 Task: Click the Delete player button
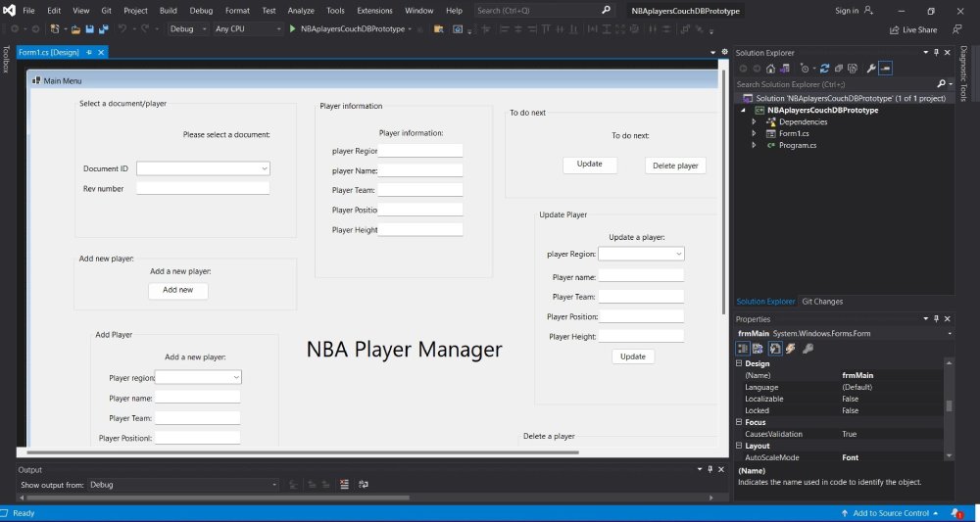pos(675,166)
